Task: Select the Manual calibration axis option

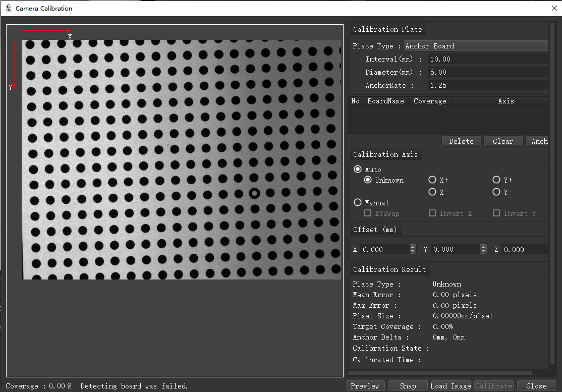Action: pos(358,203)
